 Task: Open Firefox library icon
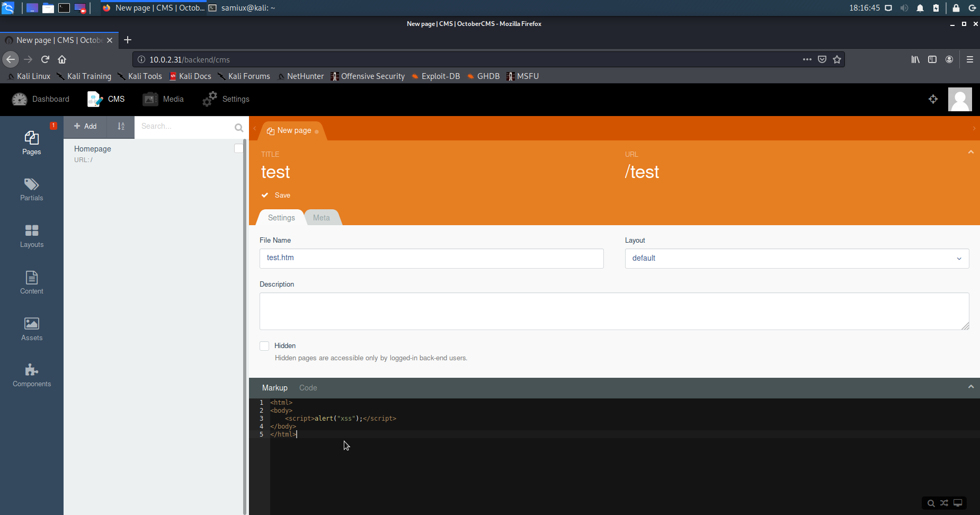915,59
